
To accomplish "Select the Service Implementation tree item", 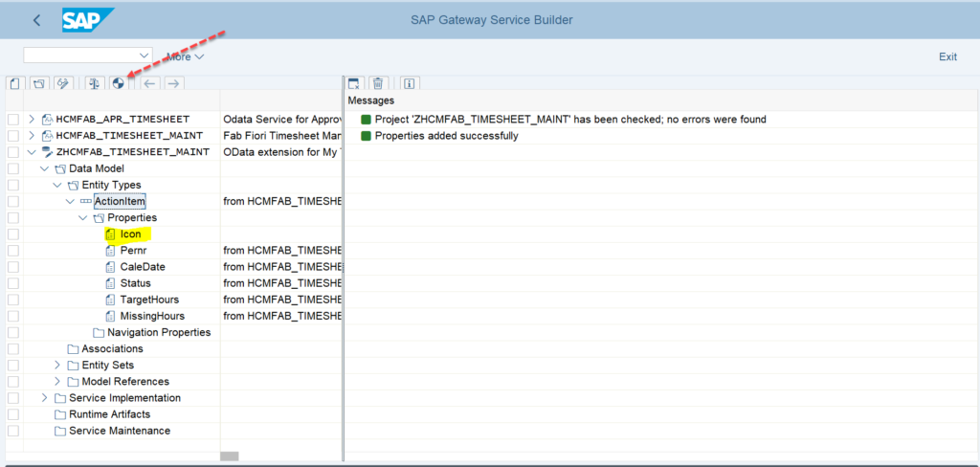I will point(125,398).
